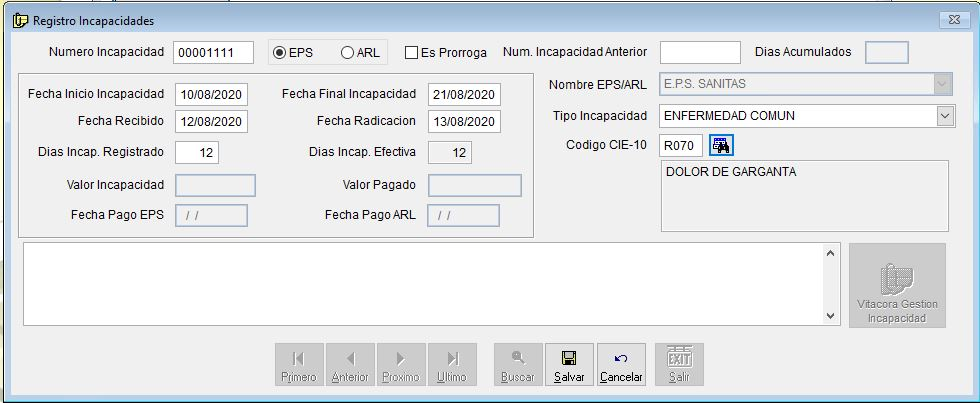Screen dimensions: 980x403
Task: Click the Num. Incapacidad Anterior field
Action: tap(699, 52)
